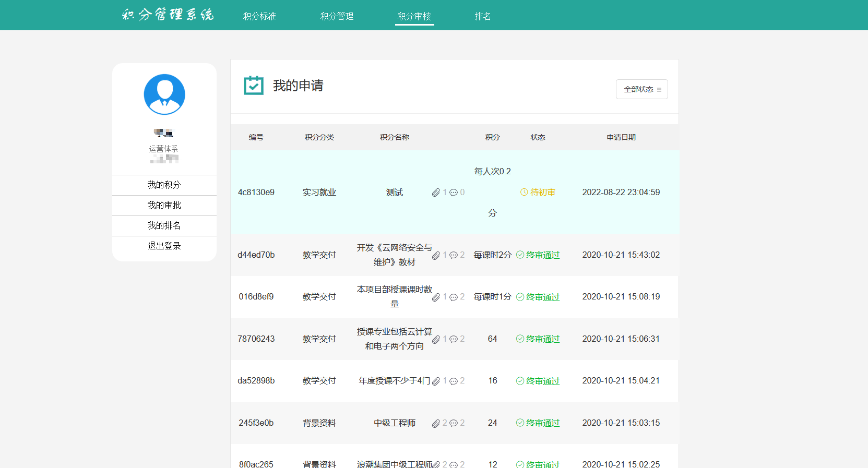Click comment icon in row 4c8130e9
Image resolution: width=868 pixels, height=468 pixels.
[454, 193]
